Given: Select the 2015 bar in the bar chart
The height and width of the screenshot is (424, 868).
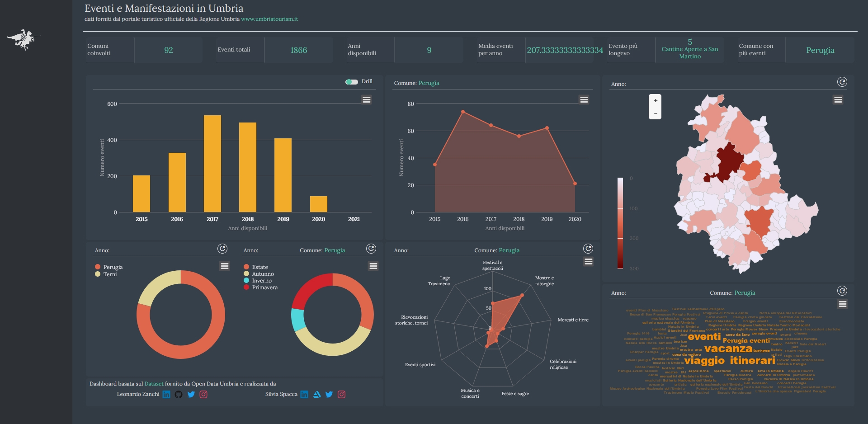Looking at the screenshot, I should tap(142, 193).
